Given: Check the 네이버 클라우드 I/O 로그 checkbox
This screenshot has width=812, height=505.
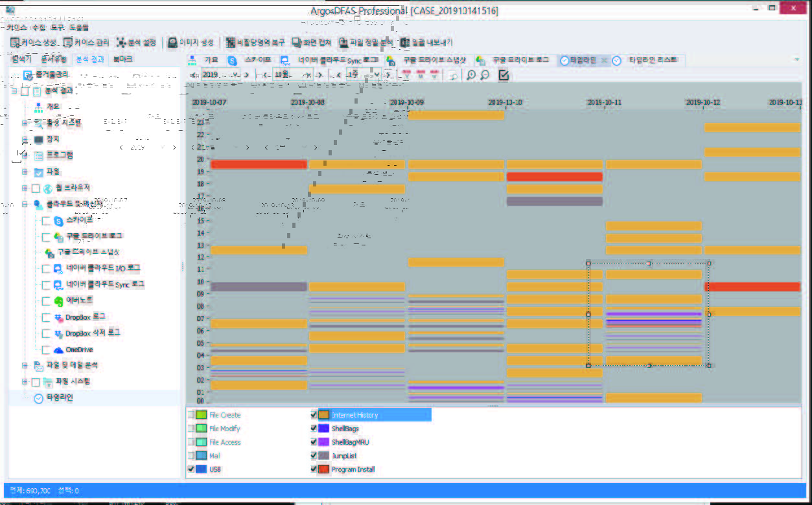Looking at the screenshot, I should [x=46, y=269].
